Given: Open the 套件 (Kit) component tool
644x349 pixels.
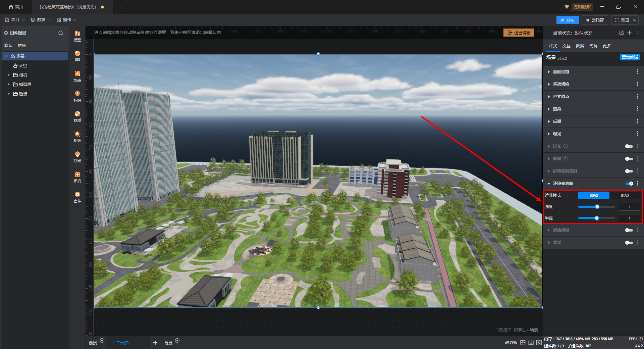Looking at the screenshot, I should [77, 197].
